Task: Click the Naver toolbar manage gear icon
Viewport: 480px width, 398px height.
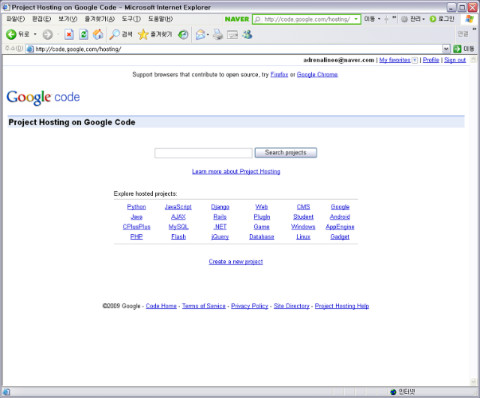Action: pos(404,19)
